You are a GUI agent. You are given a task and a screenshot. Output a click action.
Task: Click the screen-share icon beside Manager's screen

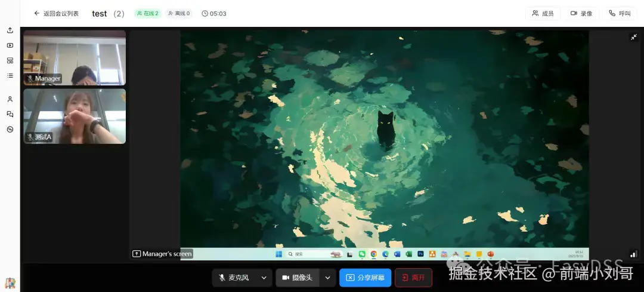coord(137,254)
